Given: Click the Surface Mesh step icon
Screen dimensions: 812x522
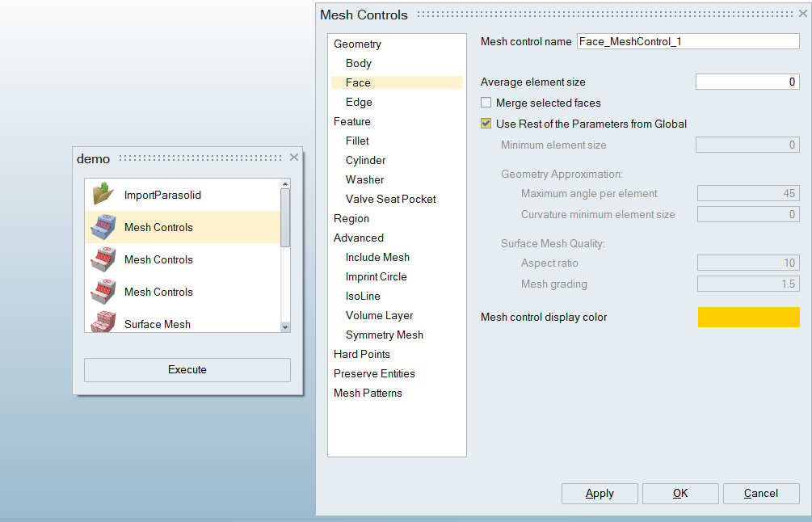Looking at the screenshot, I should tap(103, 322).
